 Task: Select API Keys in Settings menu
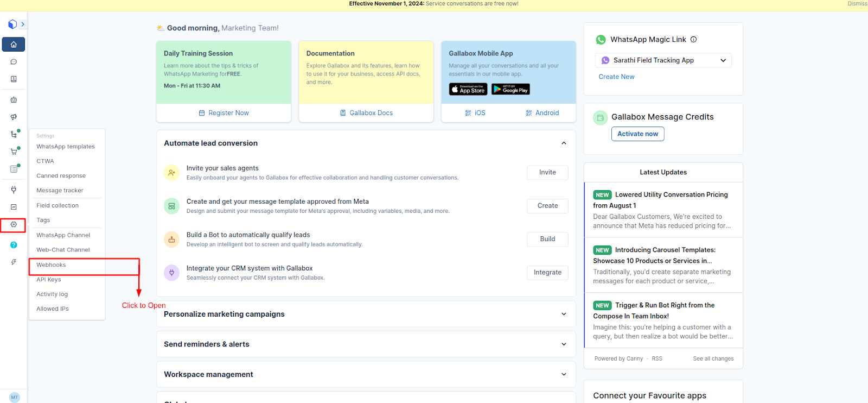(x=48, y=280)
